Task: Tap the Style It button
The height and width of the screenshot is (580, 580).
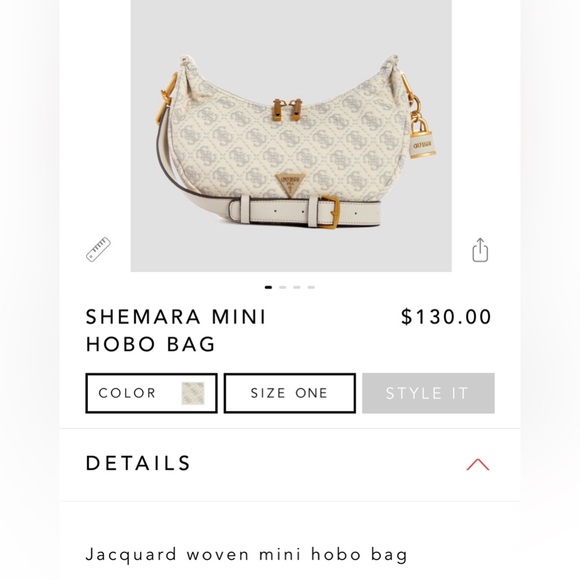Action: coord(428,393)
